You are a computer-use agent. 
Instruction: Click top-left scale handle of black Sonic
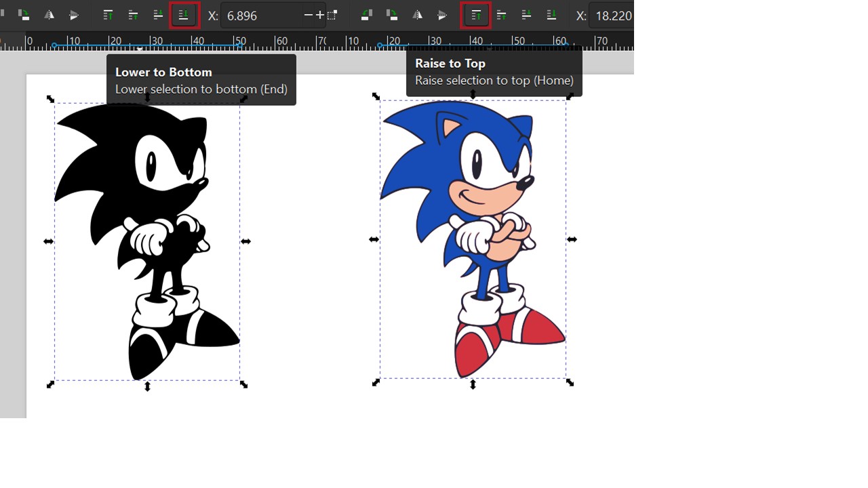50,99
